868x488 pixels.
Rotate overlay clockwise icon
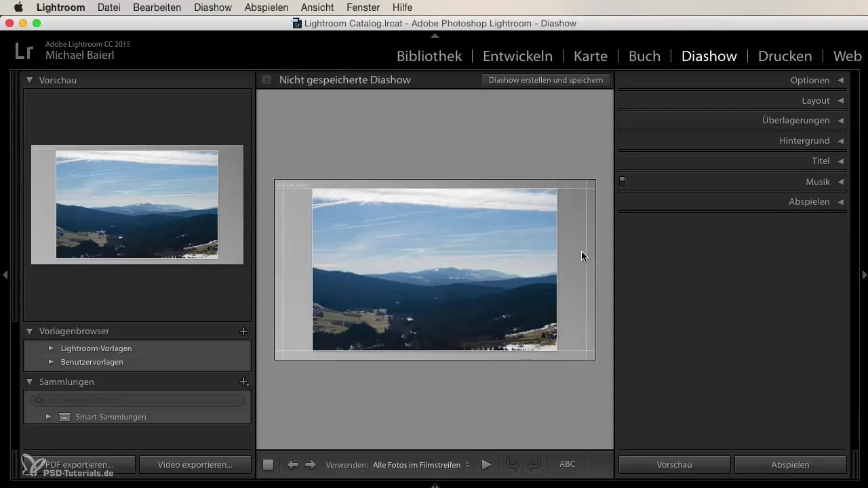(534, 465)
